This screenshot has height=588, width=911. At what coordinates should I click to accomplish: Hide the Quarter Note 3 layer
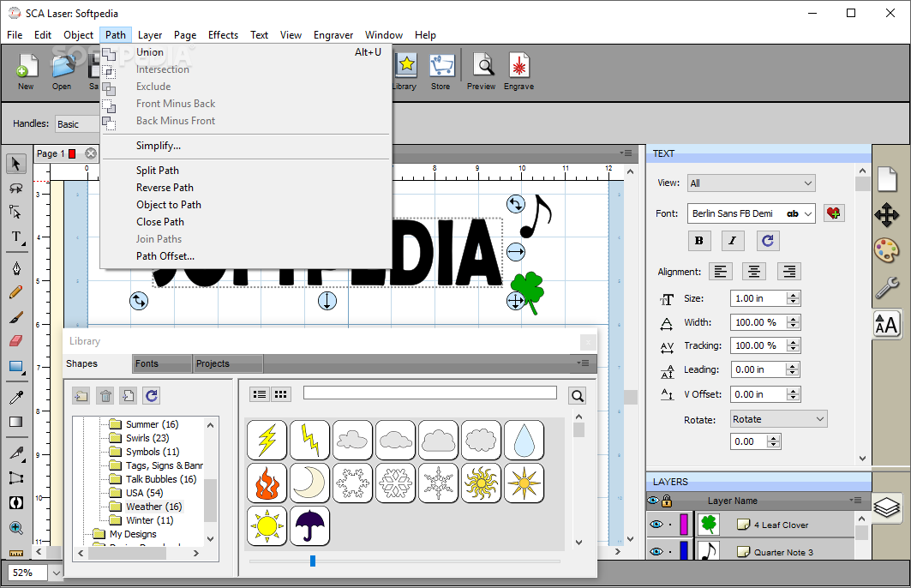pyautogui.click(x=656, y=551)
